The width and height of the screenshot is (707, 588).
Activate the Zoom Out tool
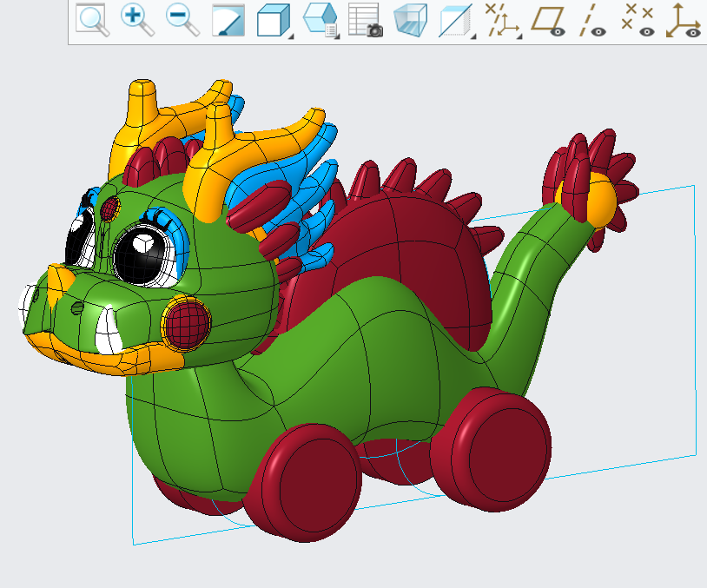pyautogui.click(x=179, y=19)
